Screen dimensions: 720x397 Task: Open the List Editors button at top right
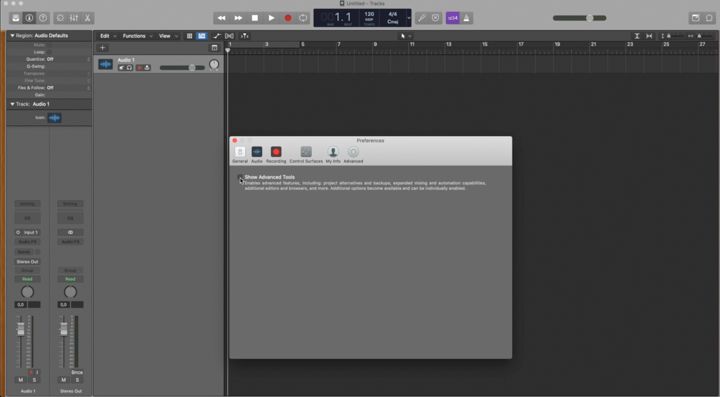(709, 18)
